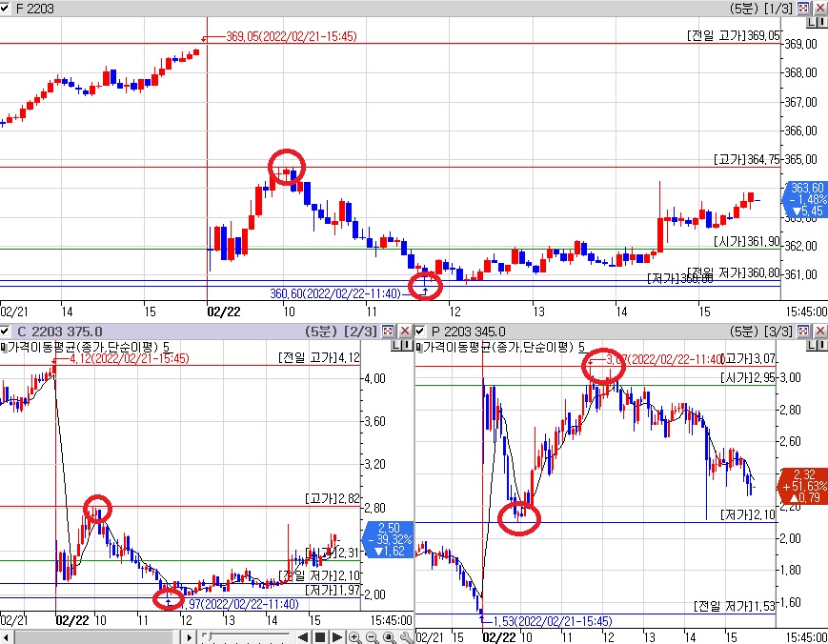The width and height of the screenshot is (828, 644).
Task: Click the [고가]364.75 label in F 2203 chart
Action: (x=747, y=159)
